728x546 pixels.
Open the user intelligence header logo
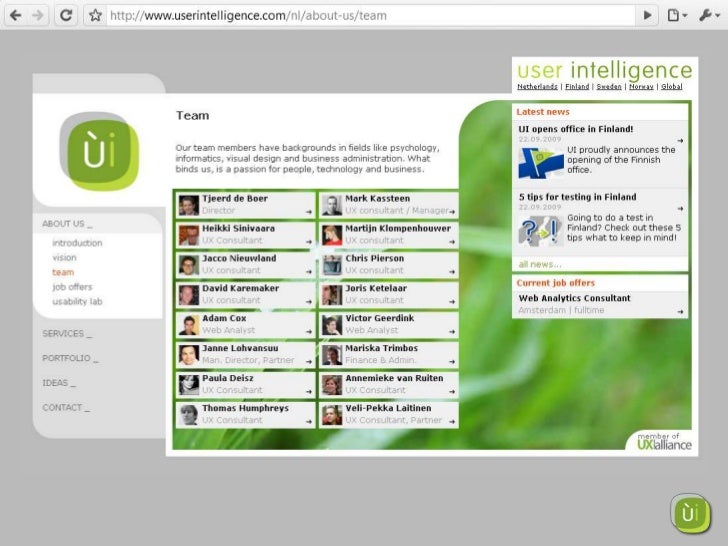(x=604, y=70)
